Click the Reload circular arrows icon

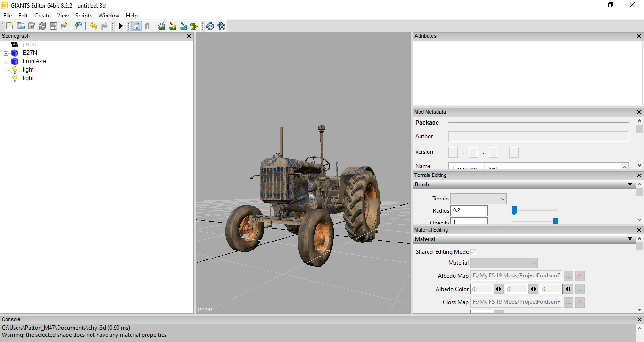(x=42, y=26)
